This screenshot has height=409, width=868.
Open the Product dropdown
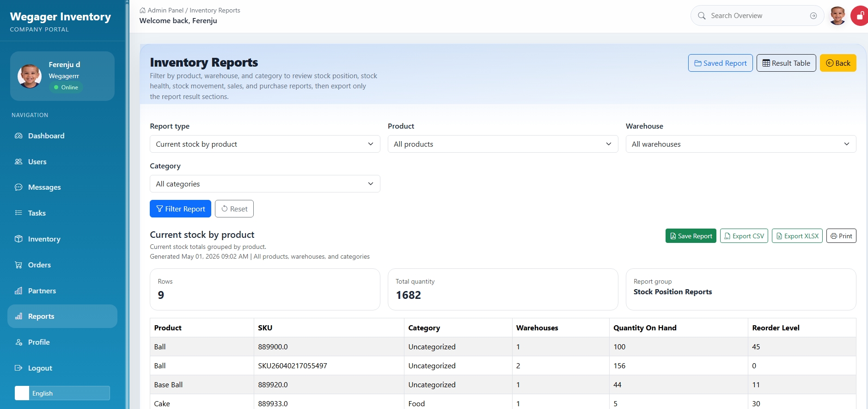pyautogui.click(x=503, y=144)
